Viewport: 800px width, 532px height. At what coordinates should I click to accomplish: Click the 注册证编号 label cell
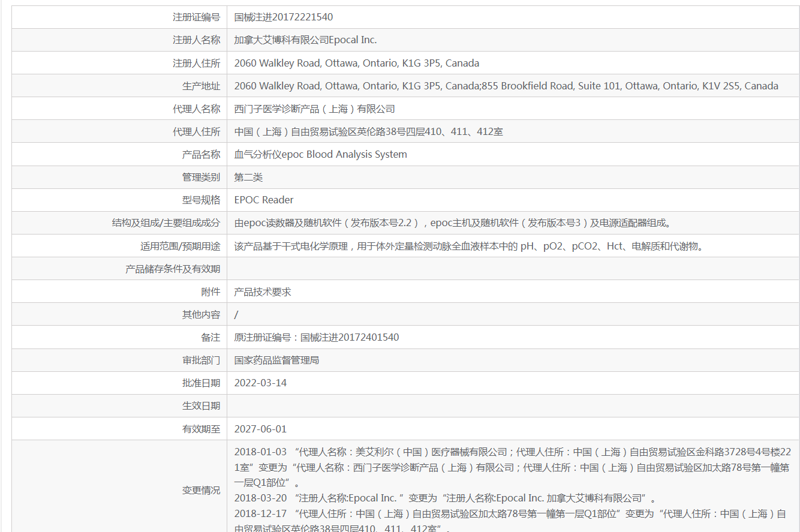pyautogui.click(x=196, y=17)
